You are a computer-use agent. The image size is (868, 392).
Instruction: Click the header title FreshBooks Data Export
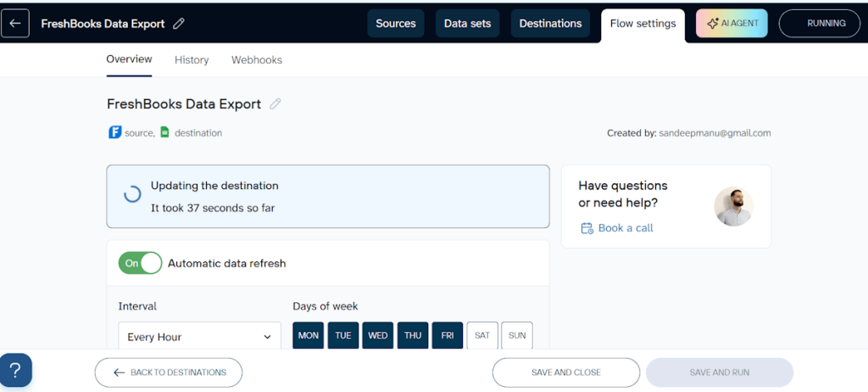coord(103,23)
